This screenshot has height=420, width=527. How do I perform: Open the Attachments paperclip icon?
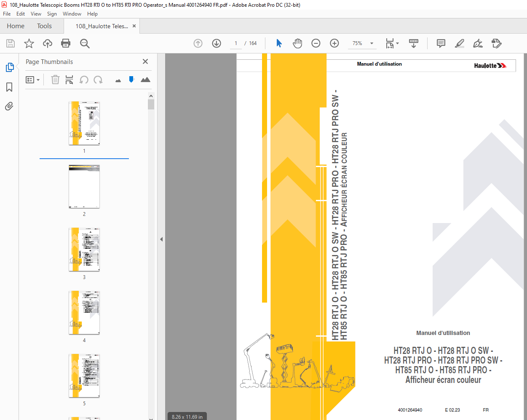click(9, 106)
